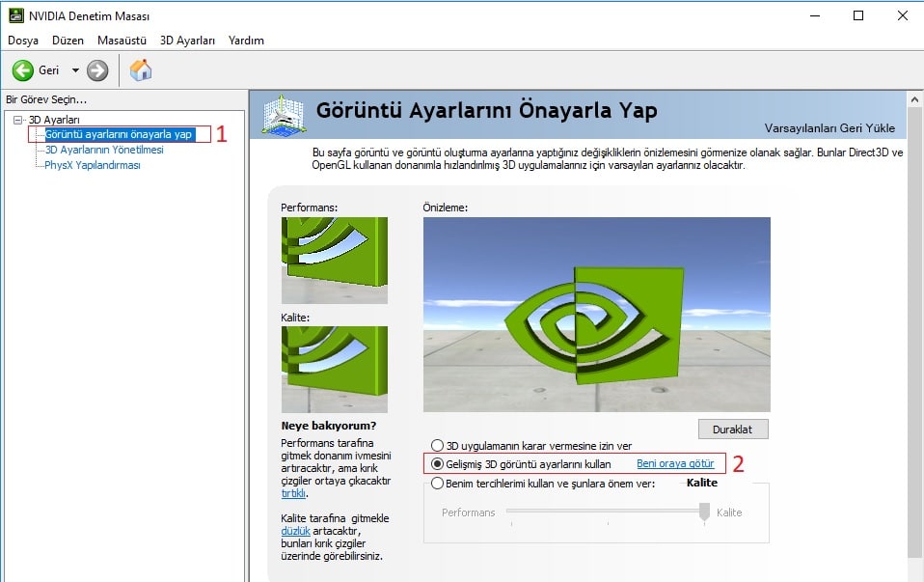Viewport: 924px width, 582px height.
Task: Click the 'Beni oraya götür' link
Action: pyautogui.click(x=675, y=463)
